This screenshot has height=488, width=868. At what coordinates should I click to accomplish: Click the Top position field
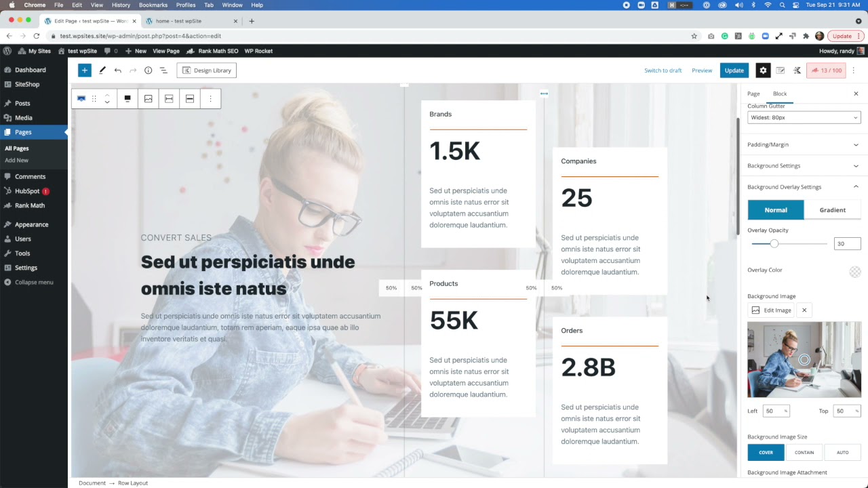pos(847,411)
